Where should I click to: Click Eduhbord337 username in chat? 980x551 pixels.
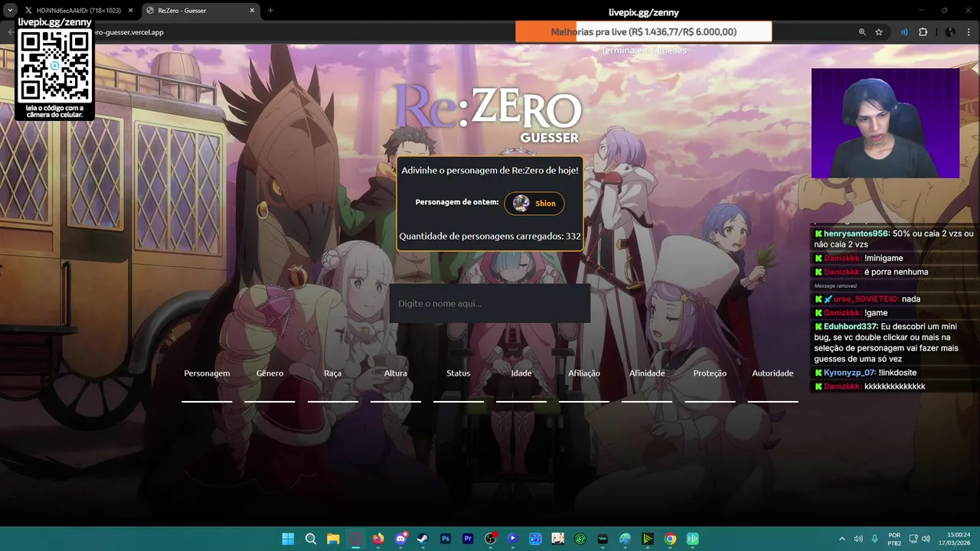tap(851, 327)
